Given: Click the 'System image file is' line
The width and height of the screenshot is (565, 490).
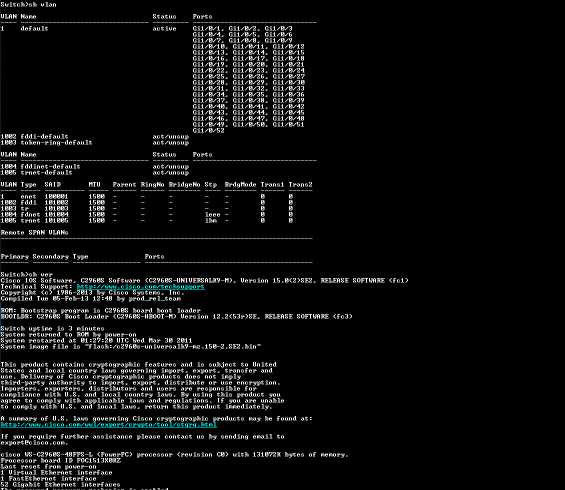Looking at the screenshot, I should pyautogui.click(x=131, y=347).
